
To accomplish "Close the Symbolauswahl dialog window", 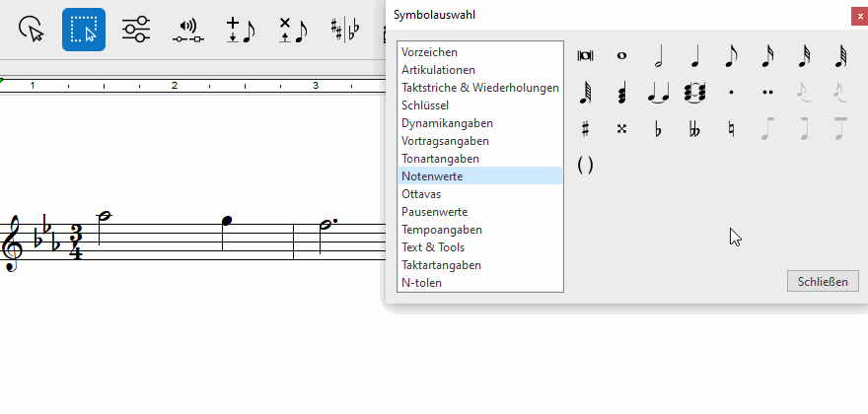I will (858, 15).
